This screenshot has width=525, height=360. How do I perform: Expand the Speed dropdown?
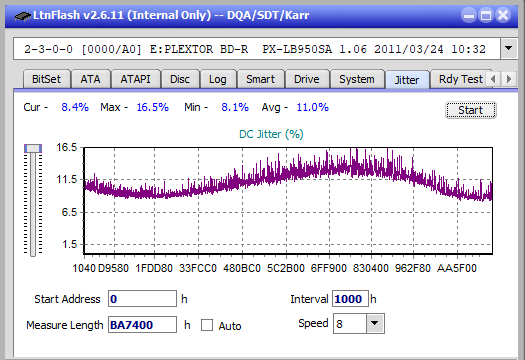pos(375,323)
